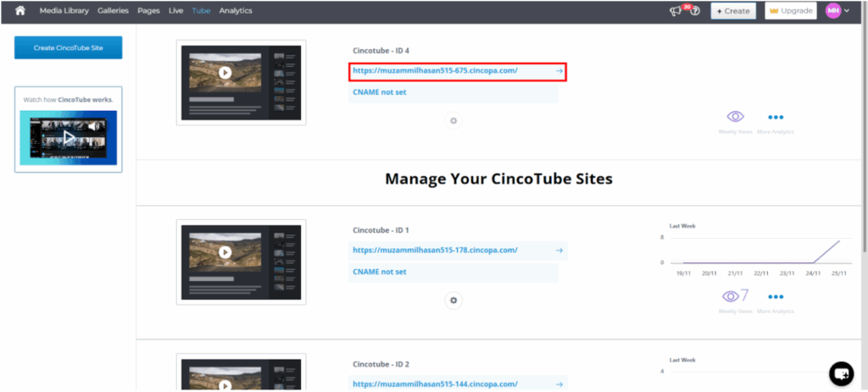Click More Analytics dots for Cincotube ID 1
868x392 pixels.
(775, 297)
